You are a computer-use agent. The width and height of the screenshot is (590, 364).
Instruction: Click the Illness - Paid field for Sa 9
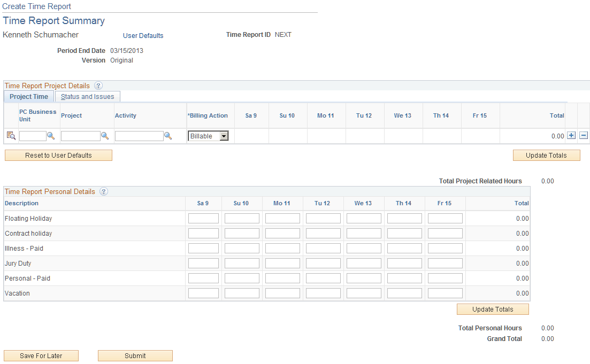[203, 248]
